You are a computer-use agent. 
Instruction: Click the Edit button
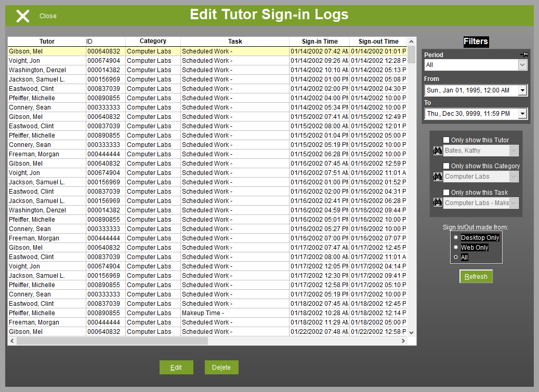pyautogui.click(x=176, y=367)
